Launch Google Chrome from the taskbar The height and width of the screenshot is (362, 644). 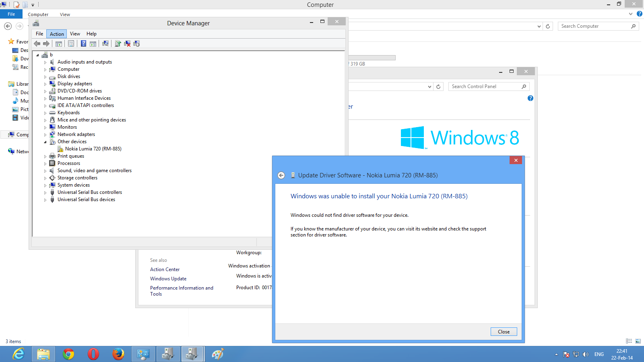tap(68, 354)
